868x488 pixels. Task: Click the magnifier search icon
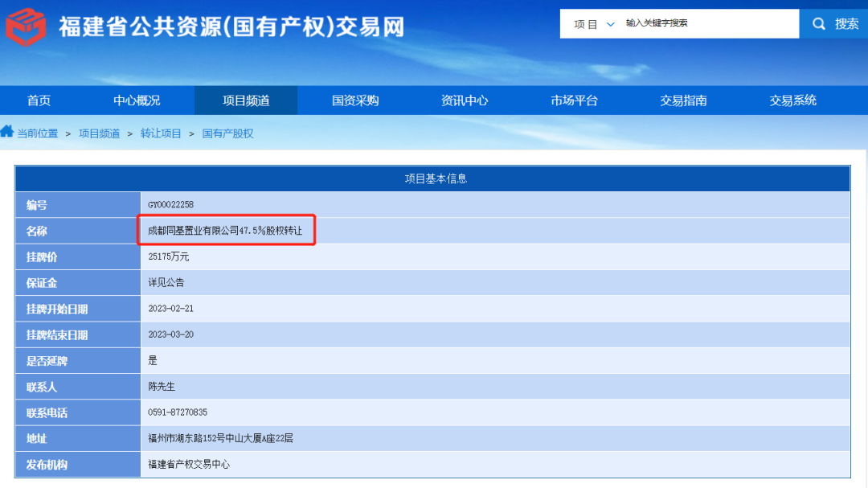(x=819, y=24)
